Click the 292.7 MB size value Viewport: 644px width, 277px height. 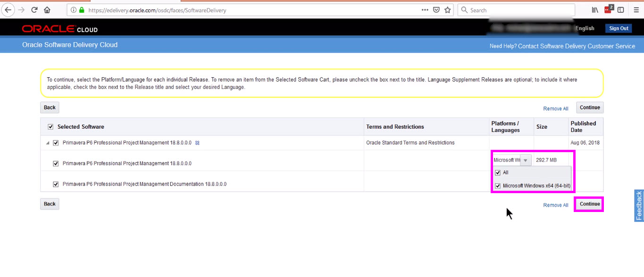tap(546, 160)
